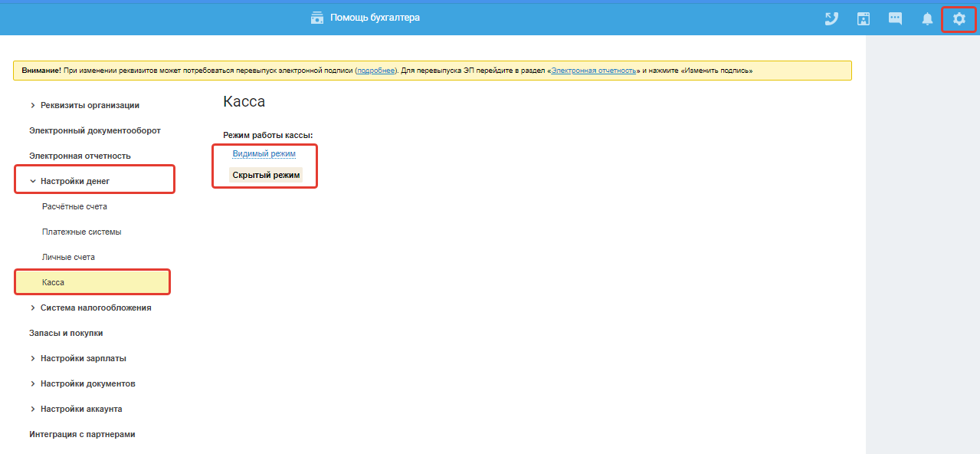Open Электронная отчетность sidebar item
This screenshot has width=980, height=454.
coord(80,156)
